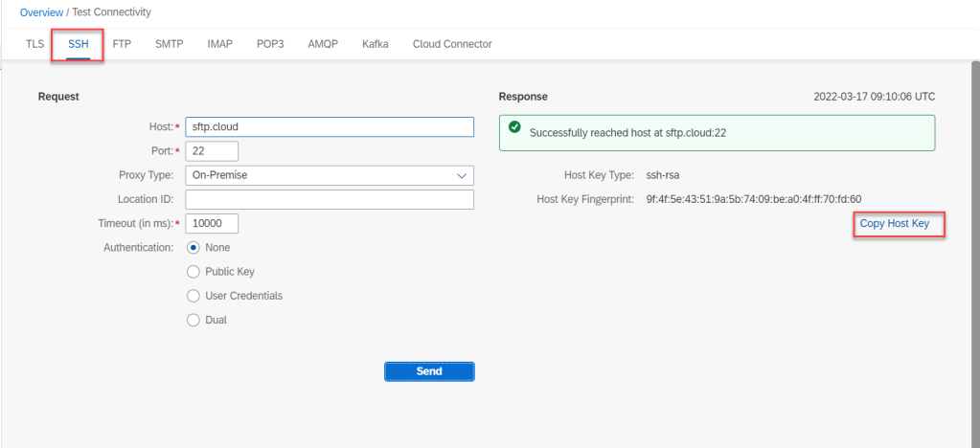
Task: Switch to the FTP tab
Action: point(122,44)
